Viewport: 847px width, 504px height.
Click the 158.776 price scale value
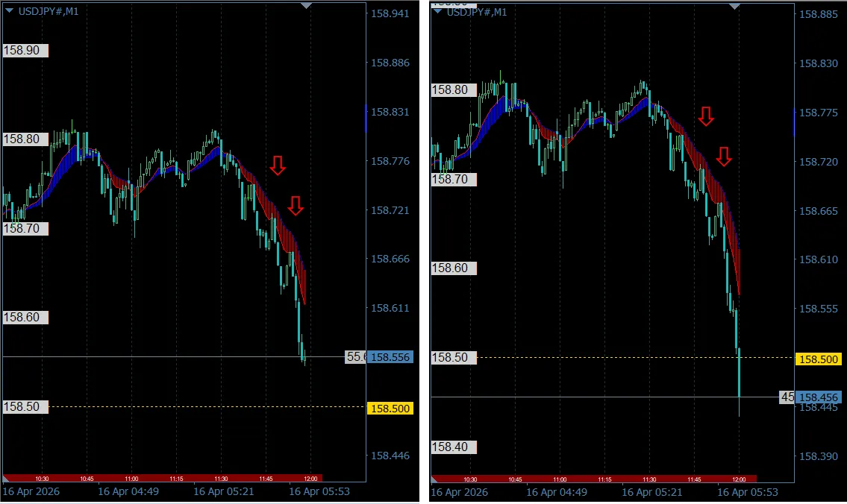tap(390, 161)
